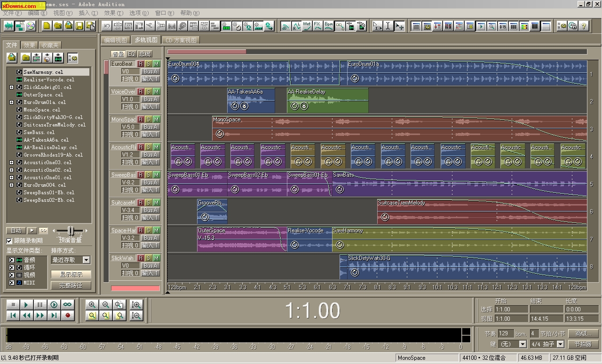Toggle the 视频 file type checkbox
Image resolution: width=602 pixels, height=364 pixels.
(12, 275)
